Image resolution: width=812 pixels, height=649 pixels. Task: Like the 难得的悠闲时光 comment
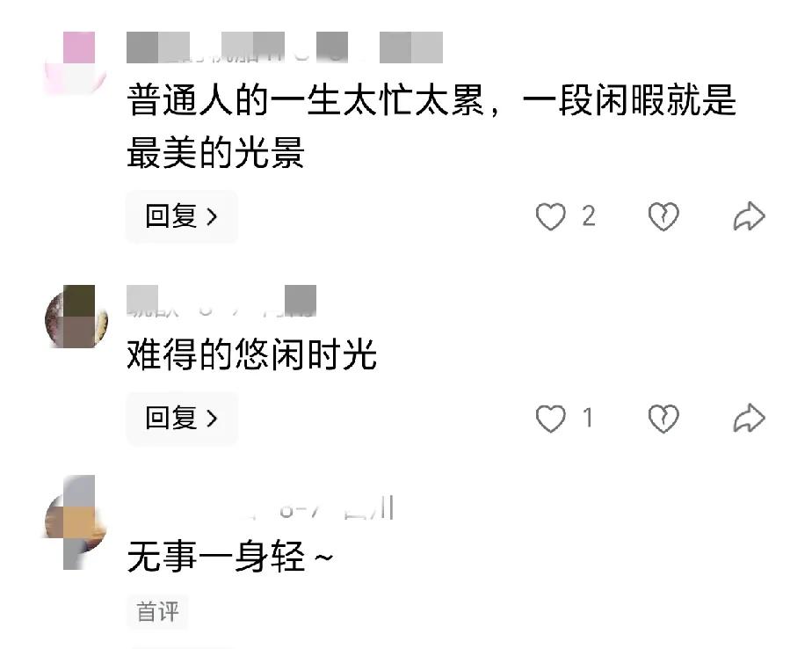click(x=550, y=419)
